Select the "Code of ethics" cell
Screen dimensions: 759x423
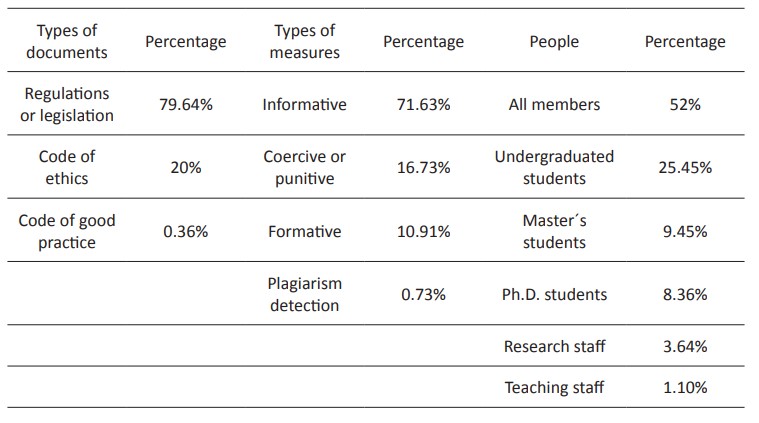(x=67, y=167)
